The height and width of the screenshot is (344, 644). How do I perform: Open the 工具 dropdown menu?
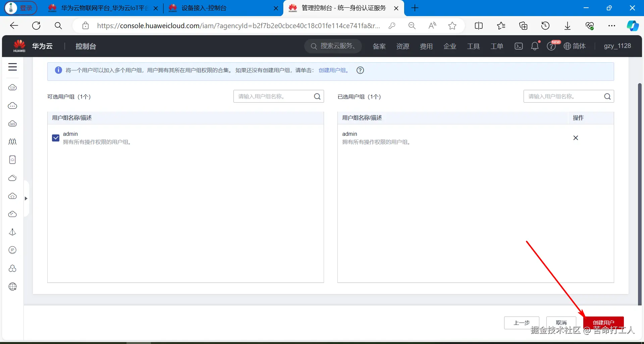pyautogui.click(x=473, y=46)
